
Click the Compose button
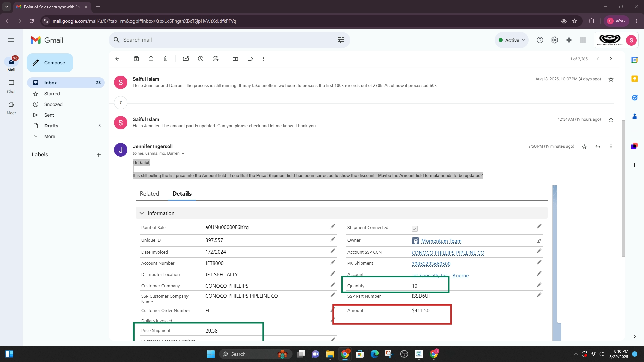click(50, 63)
